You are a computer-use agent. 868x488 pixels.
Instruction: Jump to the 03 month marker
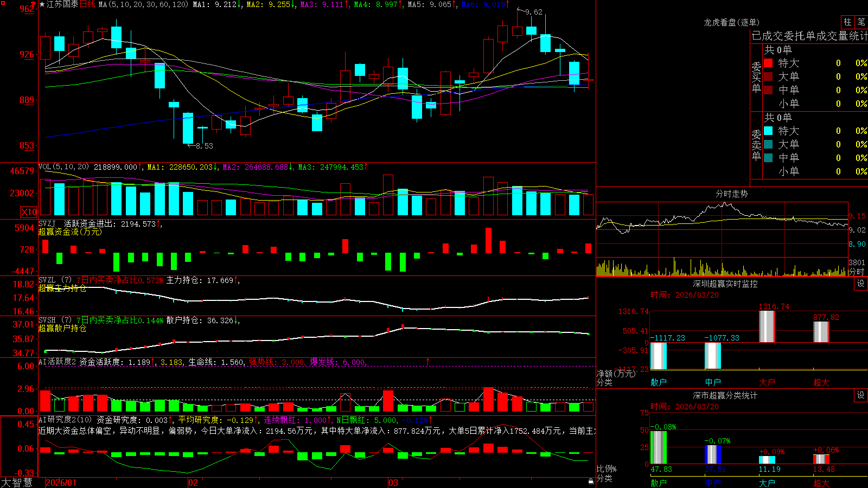click(x=393, y=483)
